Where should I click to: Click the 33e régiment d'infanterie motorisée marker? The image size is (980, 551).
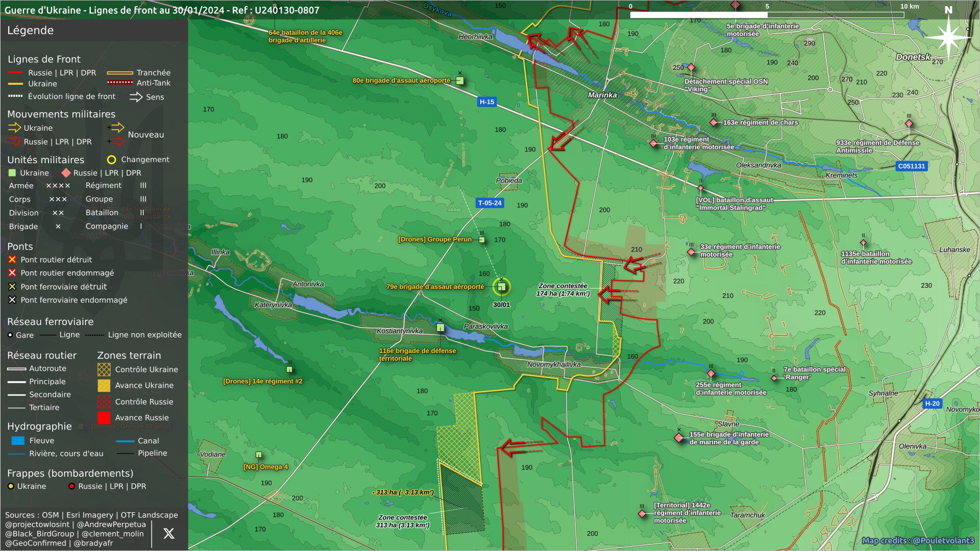tap(691, 252)
